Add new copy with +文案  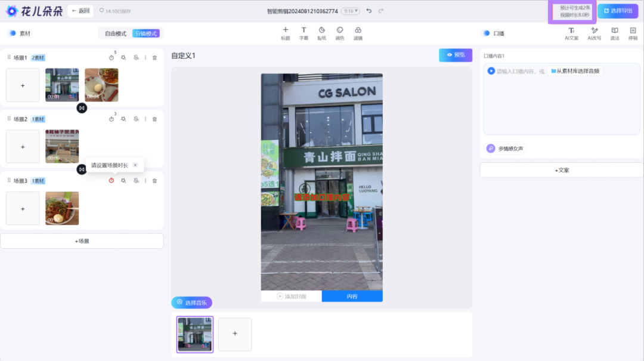tap(562, 170)
